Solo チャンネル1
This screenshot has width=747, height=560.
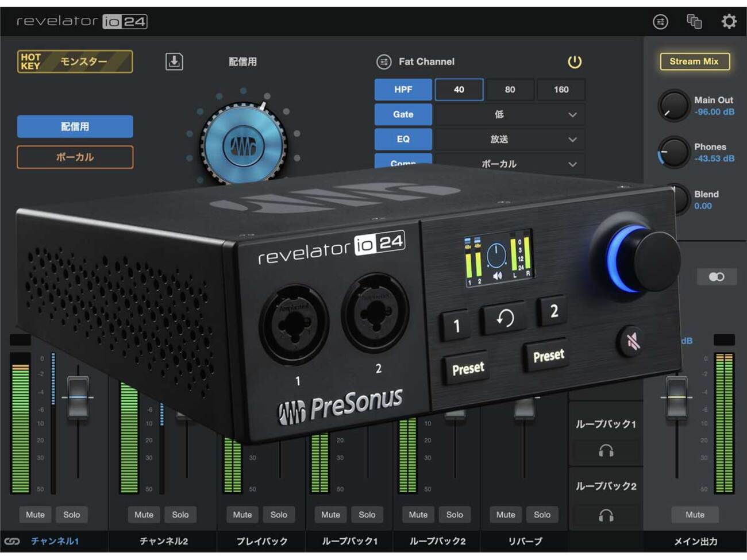point(72,515)
